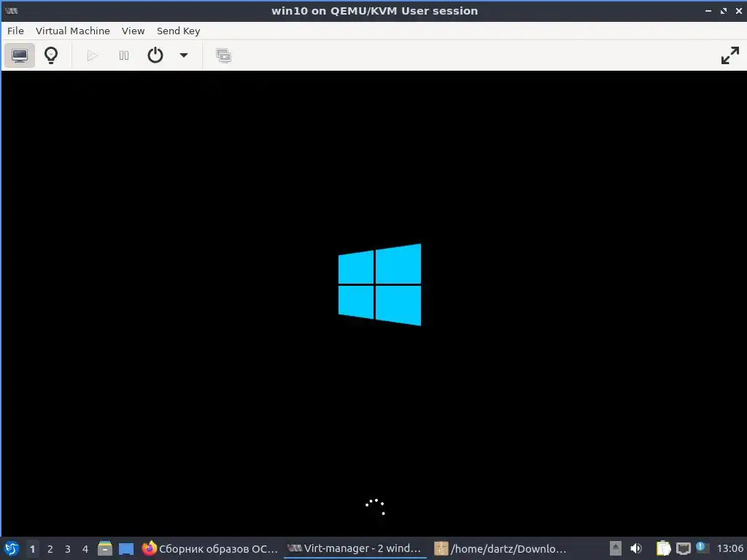Open the removable media eject tray icon
The image size is (747, 560).
616,548
